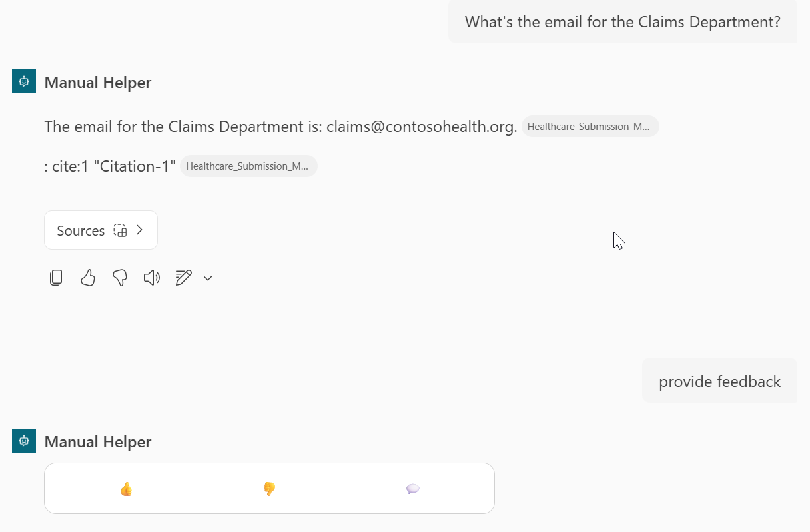Expand Sources with the chevron arrow
This screenshot has width=810, height=532.
pos(140,230)
